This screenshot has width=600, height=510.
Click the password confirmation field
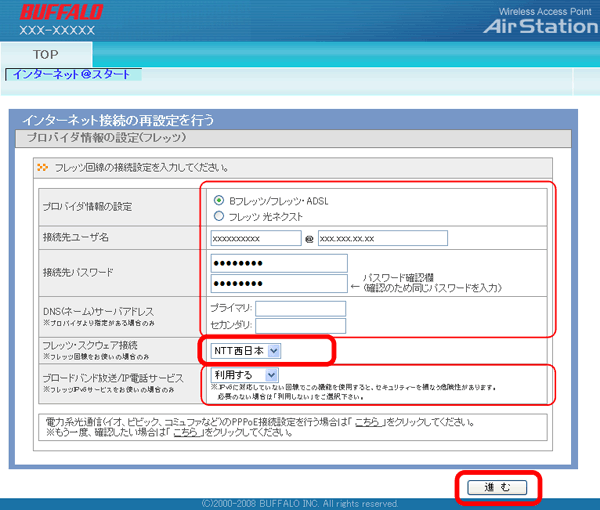279,284
